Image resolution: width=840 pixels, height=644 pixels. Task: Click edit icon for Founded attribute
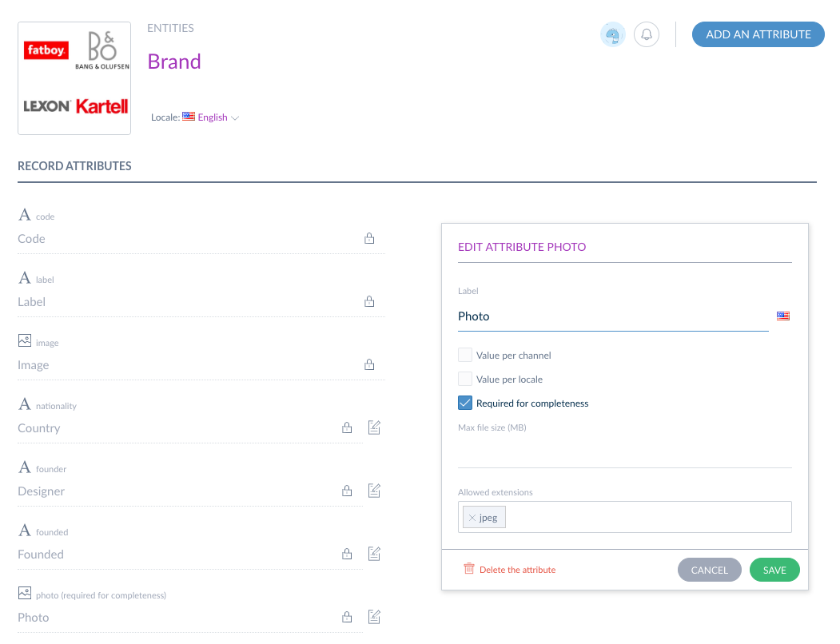[374, 554]
